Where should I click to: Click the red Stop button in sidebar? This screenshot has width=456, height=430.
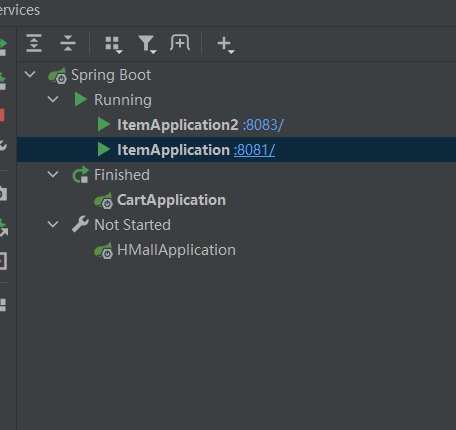click(x=2, y=115)
